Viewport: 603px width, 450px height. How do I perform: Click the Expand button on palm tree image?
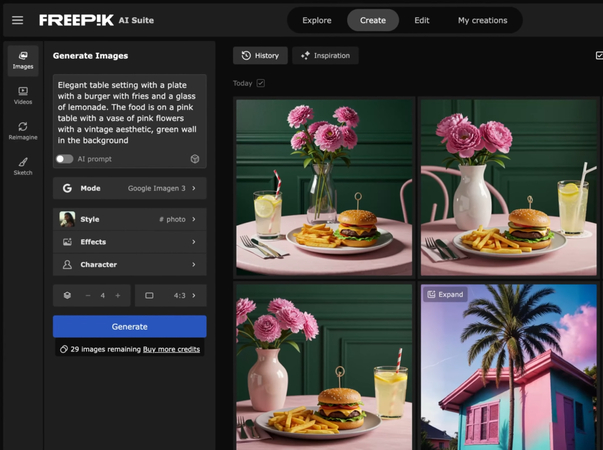(x=445, y=294)
